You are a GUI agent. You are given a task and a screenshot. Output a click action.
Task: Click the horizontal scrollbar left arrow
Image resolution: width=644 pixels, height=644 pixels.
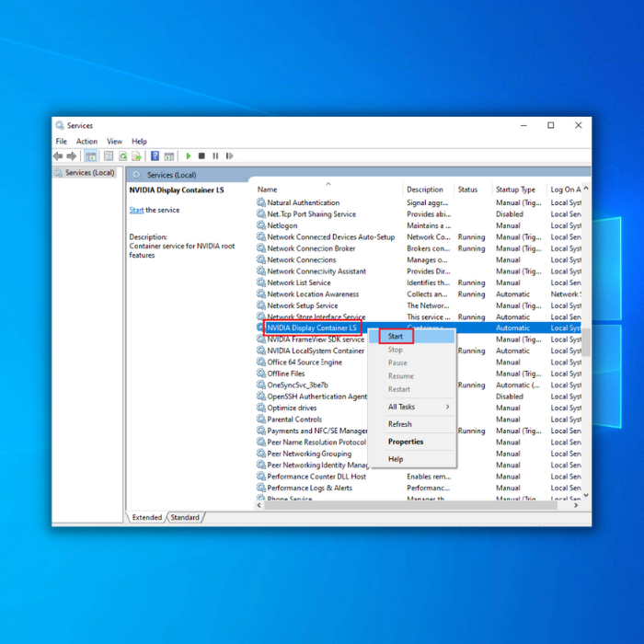(259, 506)
